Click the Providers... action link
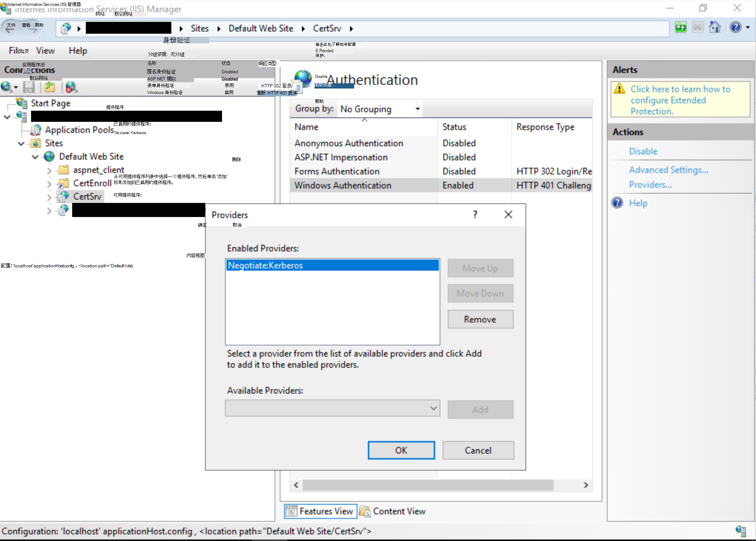The width and height of the screenshot is (756, 541). click(x=651, y=184)
